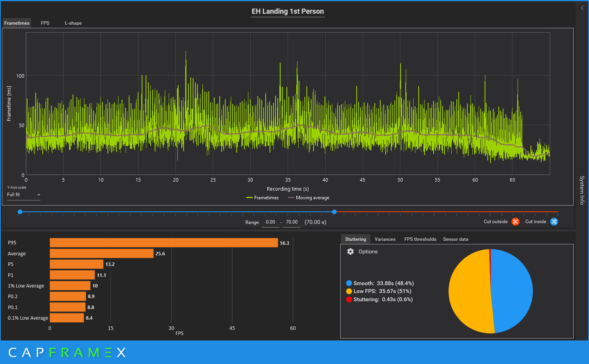Open the Variances tab
Viewport: 589px width, 364px height.
(x=385, y=239)
